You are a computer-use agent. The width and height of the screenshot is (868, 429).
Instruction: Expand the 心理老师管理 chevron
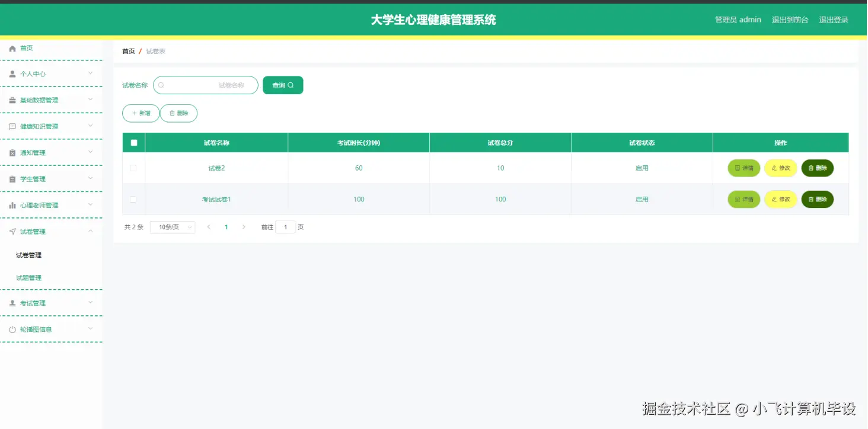pyautogui.click(x=91, y=204)
